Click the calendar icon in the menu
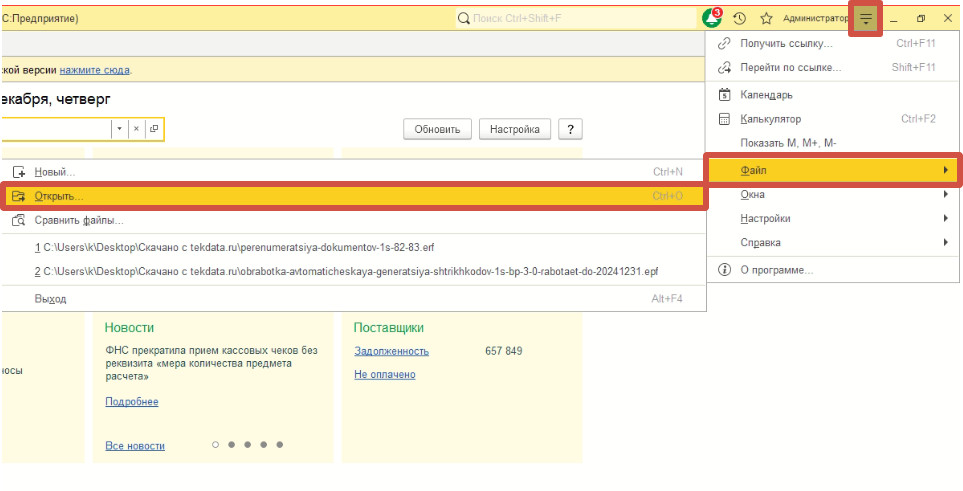Screen dimensions: 963x491 coord(724,95)
